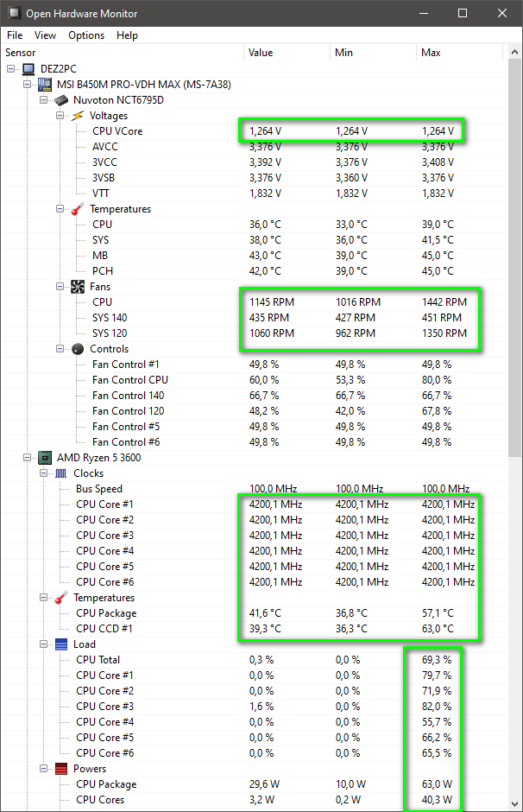
Task: Select the Fan Control #1 row
Action: pyautogui.click(x=254, y=365)
